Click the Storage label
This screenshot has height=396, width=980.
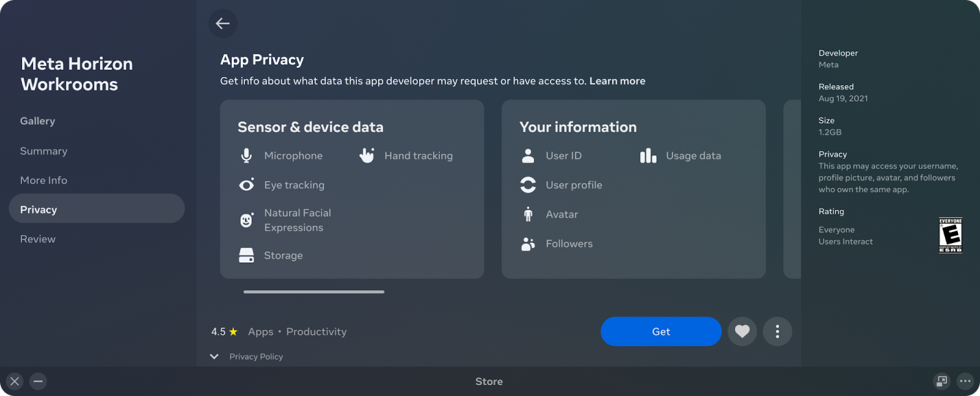click(284, 256)
